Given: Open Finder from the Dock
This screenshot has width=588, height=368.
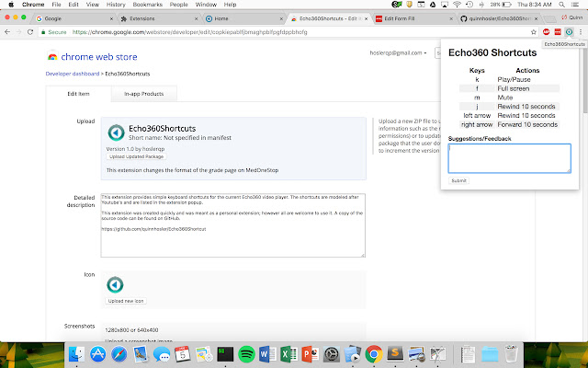Looking at the screenshot, I should (76, 354).
